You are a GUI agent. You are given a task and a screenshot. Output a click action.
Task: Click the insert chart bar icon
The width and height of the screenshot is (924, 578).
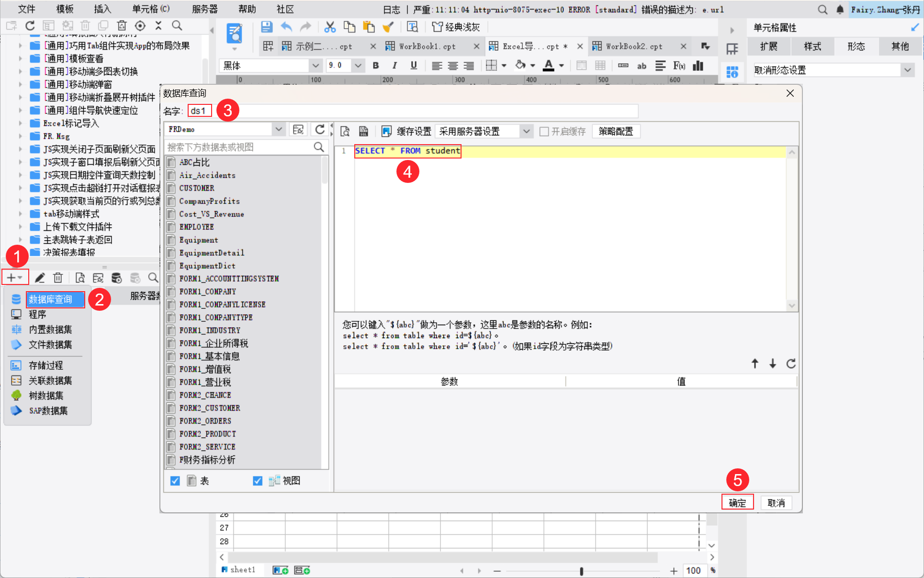pos(699,66)
